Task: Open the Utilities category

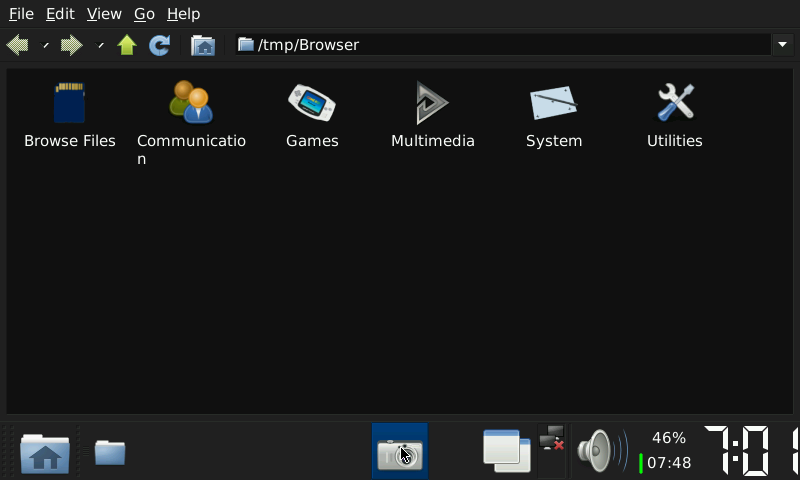Action: [674, 103]
